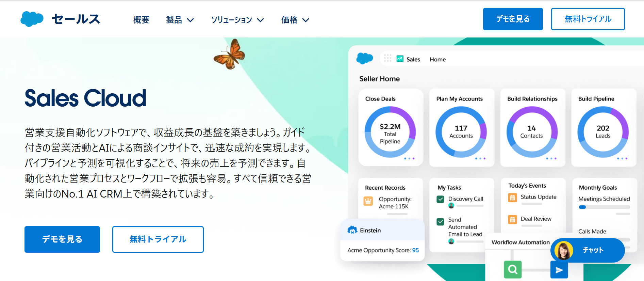The width and height of the screenshot is (644, 281).
Task: Click the Status Update calendar icon
Action: [512, 198]
